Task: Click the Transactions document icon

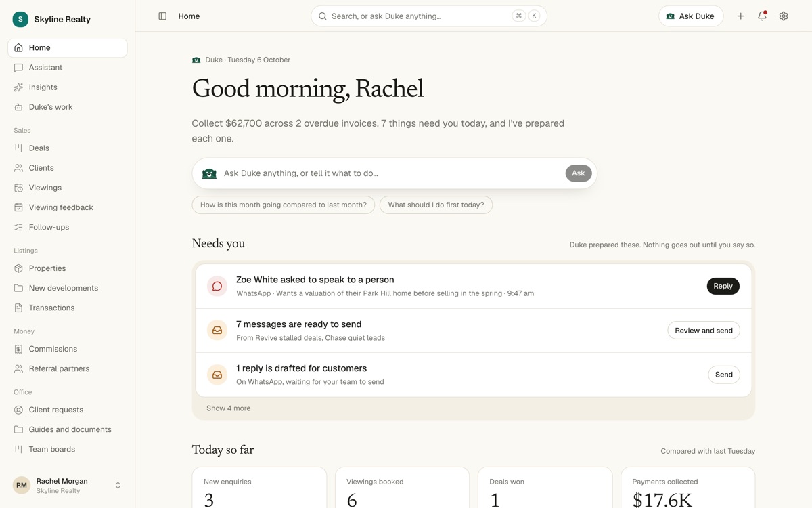Action: (18, 308)
